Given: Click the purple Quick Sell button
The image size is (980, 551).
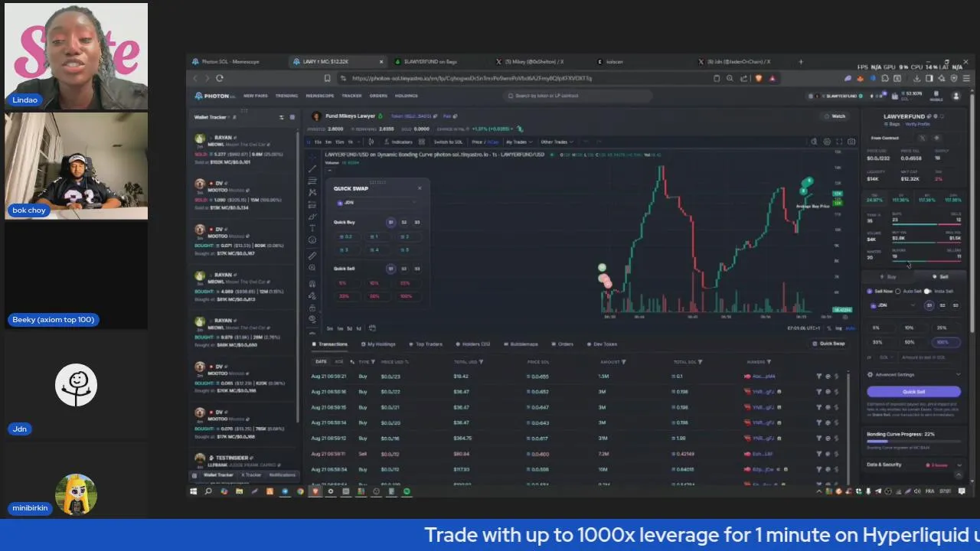Looking at the screenshot, I should tap(913, 392).
